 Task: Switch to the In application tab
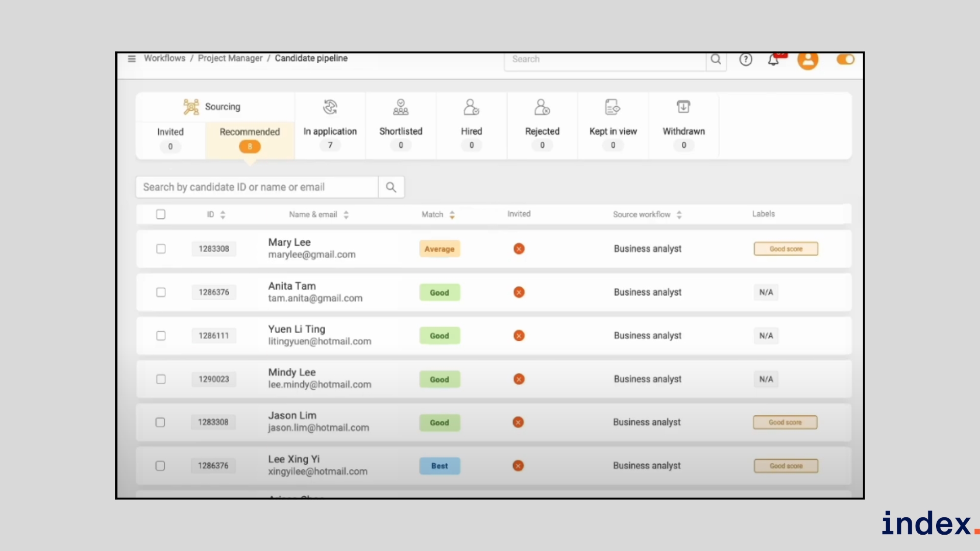[x=330, y=132]
